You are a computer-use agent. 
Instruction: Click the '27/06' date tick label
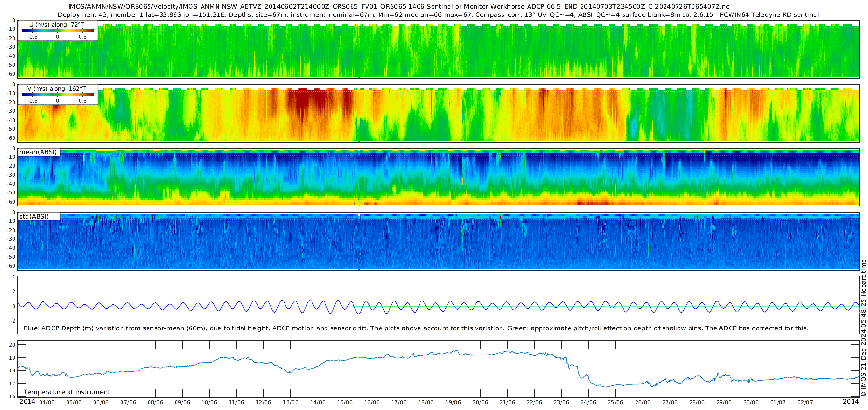click(x=670, y=402)
